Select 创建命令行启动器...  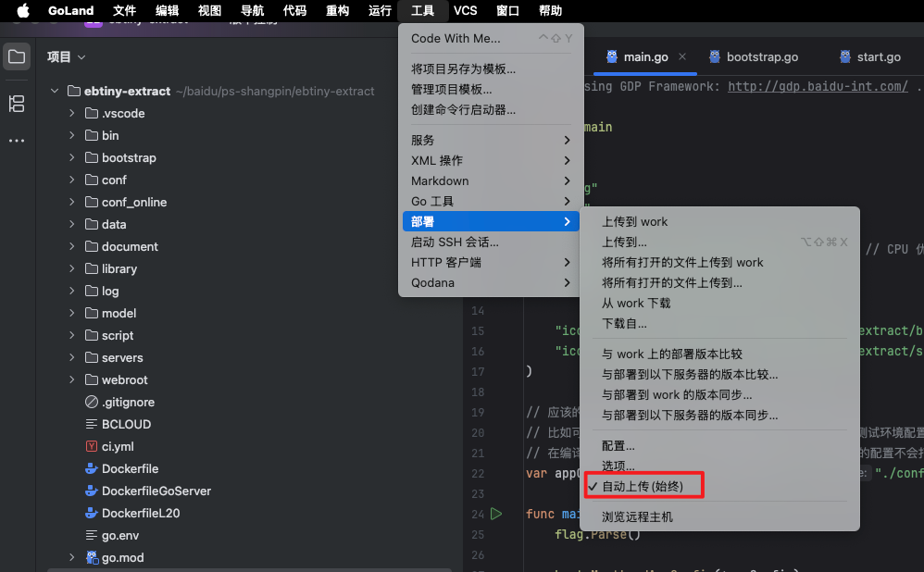491,109
